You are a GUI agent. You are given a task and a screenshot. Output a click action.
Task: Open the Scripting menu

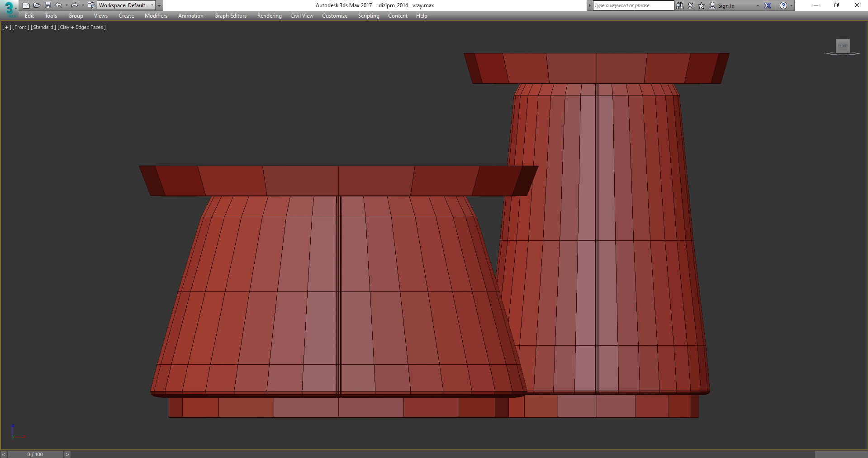tap(369, 16)
